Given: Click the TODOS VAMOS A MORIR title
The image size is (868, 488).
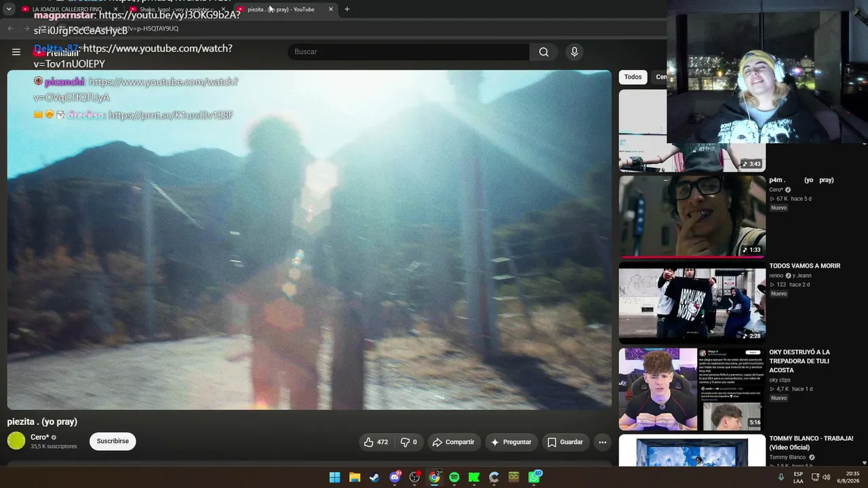Looking at the screenshot, I should [805, 266].
